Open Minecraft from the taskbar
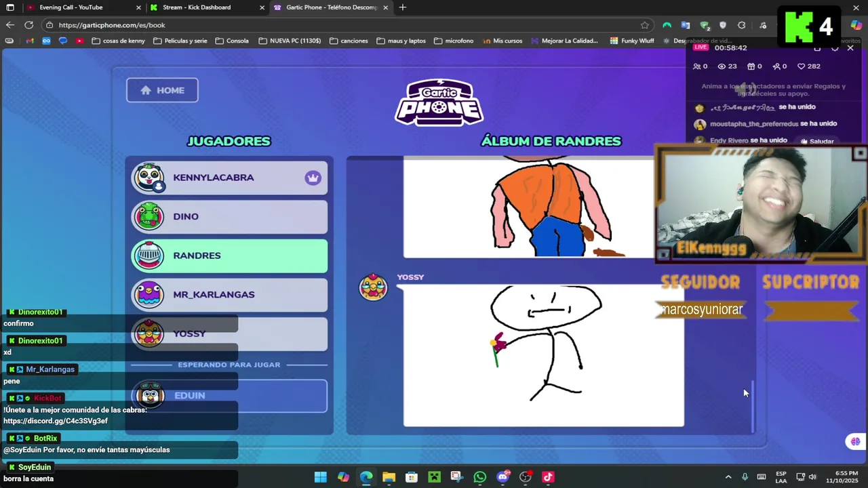Screen dimensions: 868x488 434,477
